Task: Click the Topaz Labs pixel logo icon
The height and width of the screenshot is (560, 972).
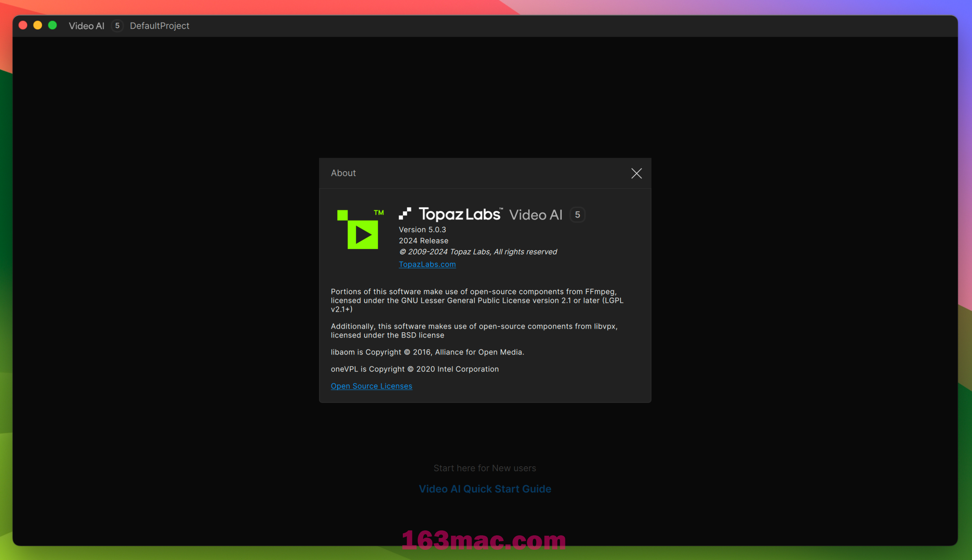Action: [405, 214]
